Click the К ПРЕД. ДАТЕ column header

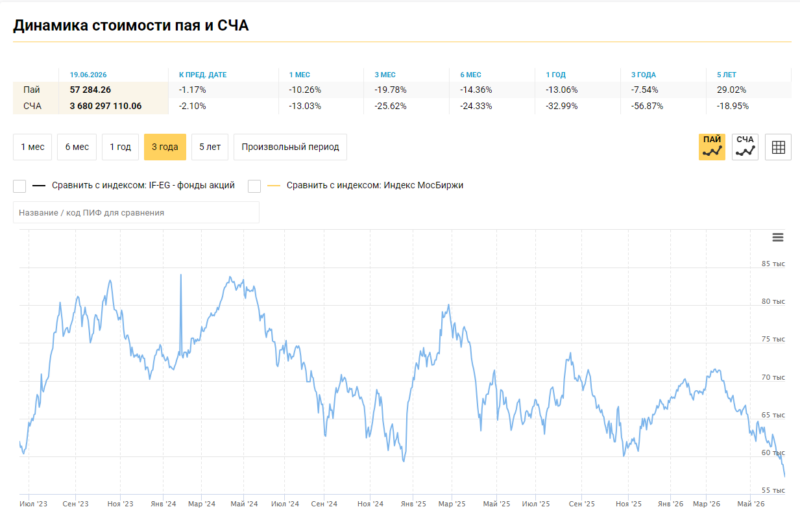[x=203, y=75]
